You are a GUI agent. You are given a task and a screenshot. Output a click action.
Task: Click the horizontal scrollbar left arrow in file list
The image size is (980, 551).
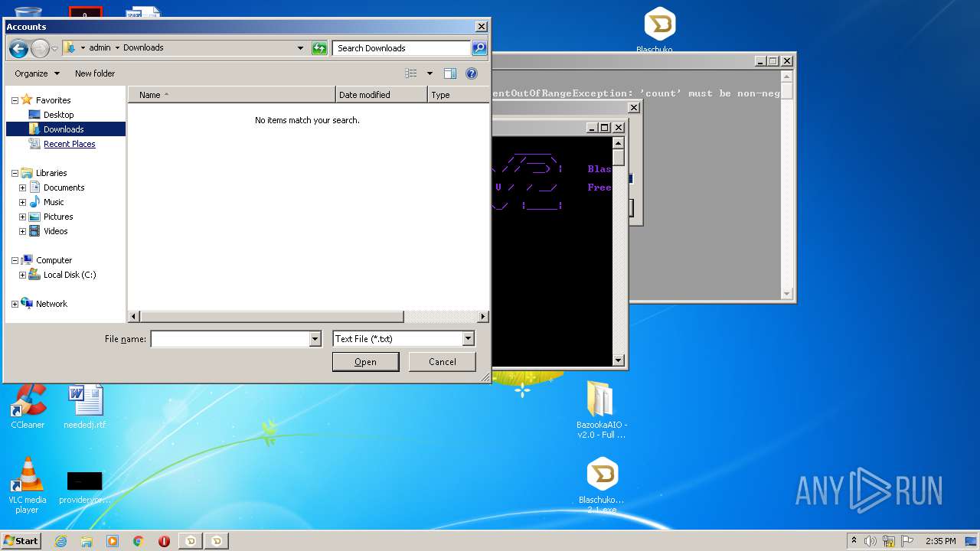[134, 317]
